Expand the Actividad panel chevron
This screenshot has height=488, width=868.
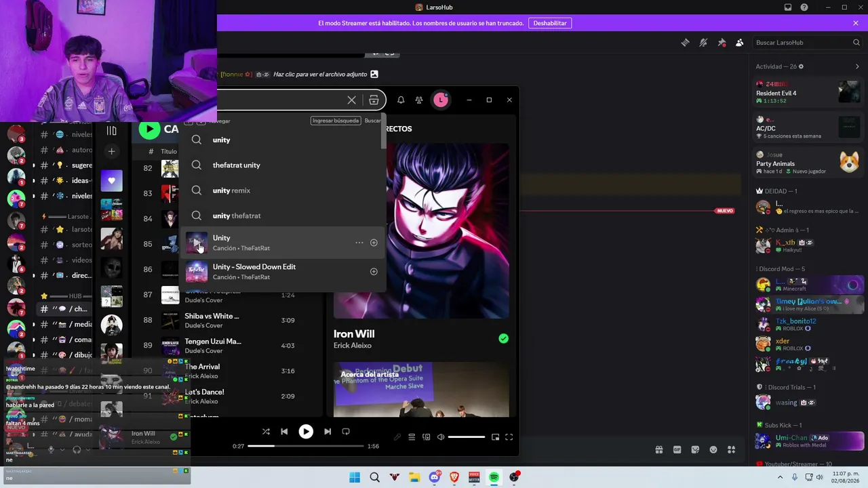tap(857, 66)
